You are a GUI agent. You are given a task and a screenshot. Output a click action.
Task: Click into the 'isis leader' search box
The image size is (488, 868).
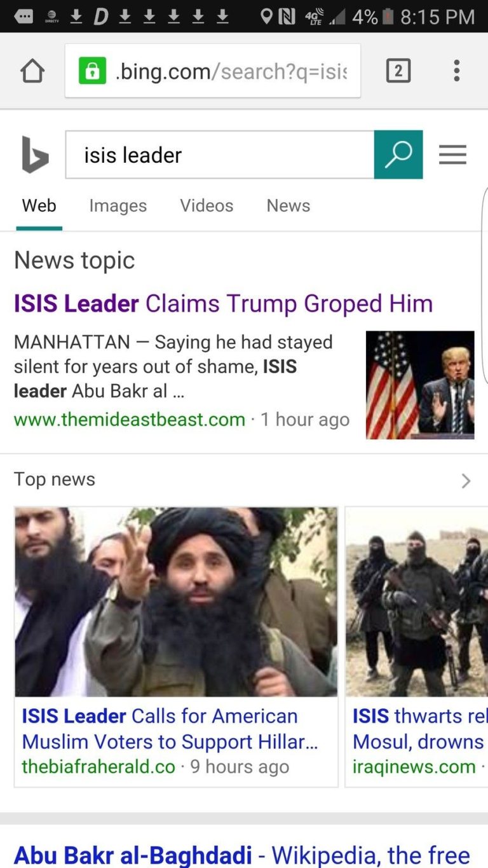(x=220, y=155)
